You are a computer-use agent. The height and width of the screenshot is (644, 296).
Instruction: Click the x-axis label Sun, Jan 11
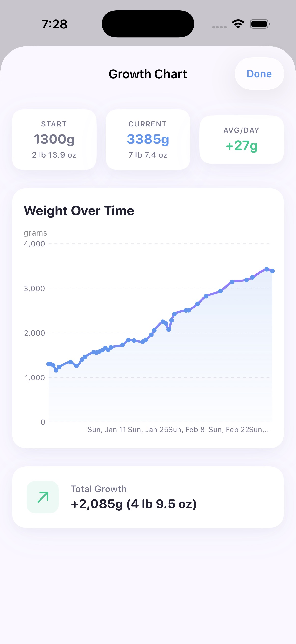pyautogui.click(x=108, y=429)
